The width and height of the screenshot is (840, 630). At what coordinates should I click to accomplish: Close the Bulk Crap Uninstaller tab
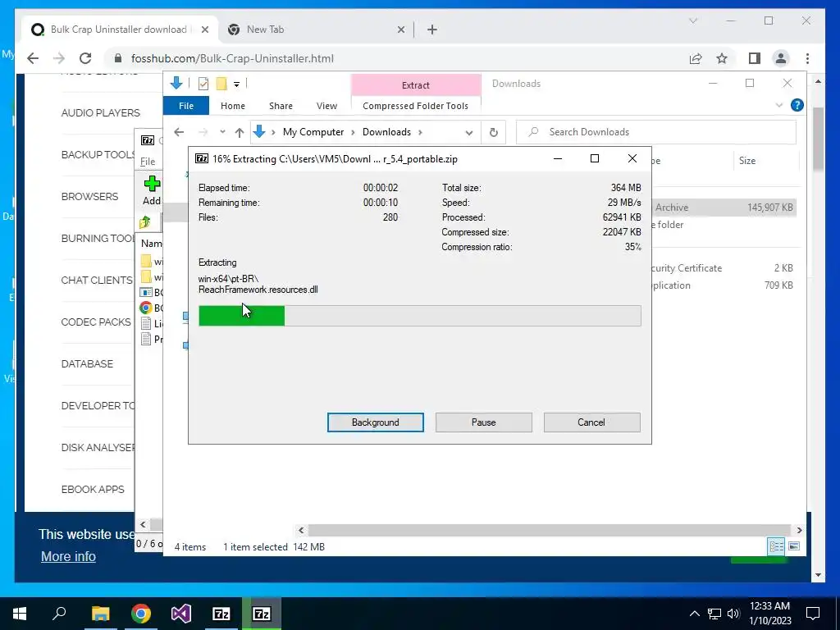click(x=204, y=30)
